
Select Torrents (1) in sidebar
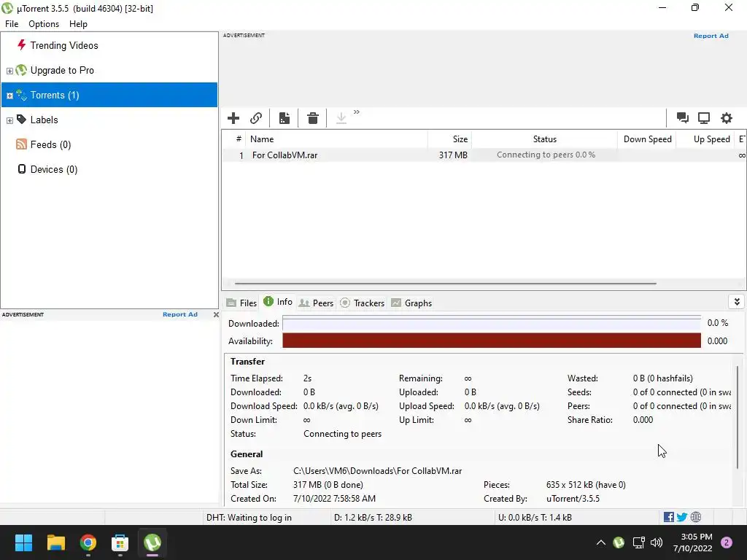coord(109,95)
